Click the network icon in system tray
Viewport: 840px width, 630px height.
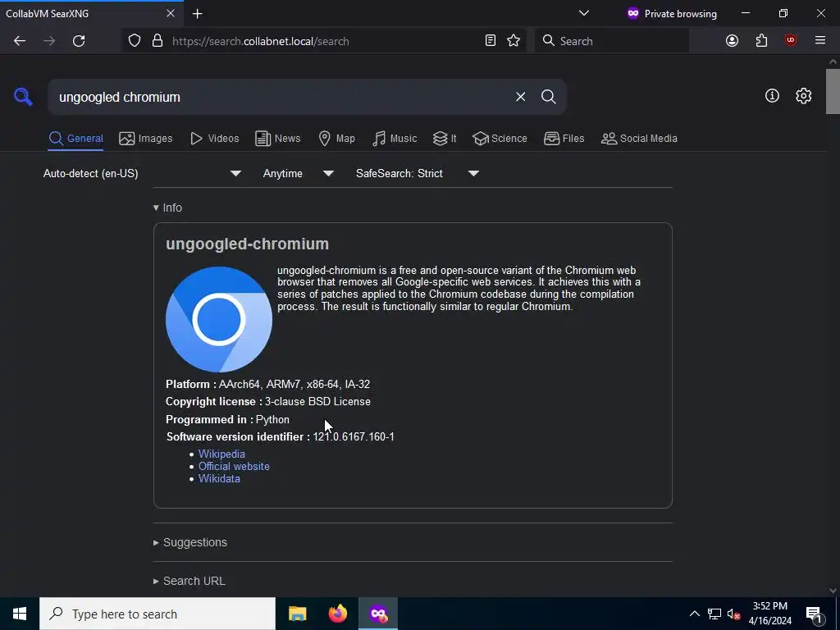[714, 614]
